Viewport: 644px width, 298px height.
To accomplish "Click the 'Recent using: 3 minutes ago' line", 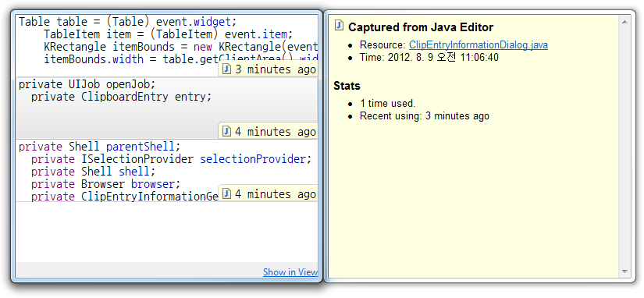I will (425, 116).
